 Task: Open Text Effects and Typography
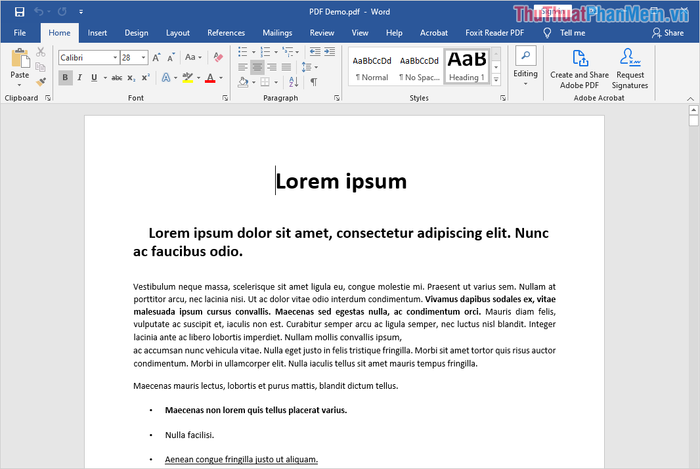166,78
